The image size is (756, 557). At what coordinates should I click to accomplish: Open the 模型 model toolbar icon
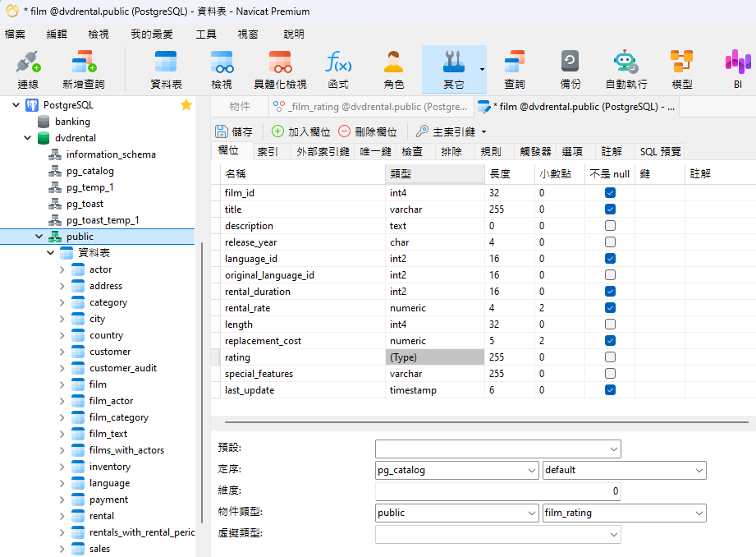(x=681, y=69)
